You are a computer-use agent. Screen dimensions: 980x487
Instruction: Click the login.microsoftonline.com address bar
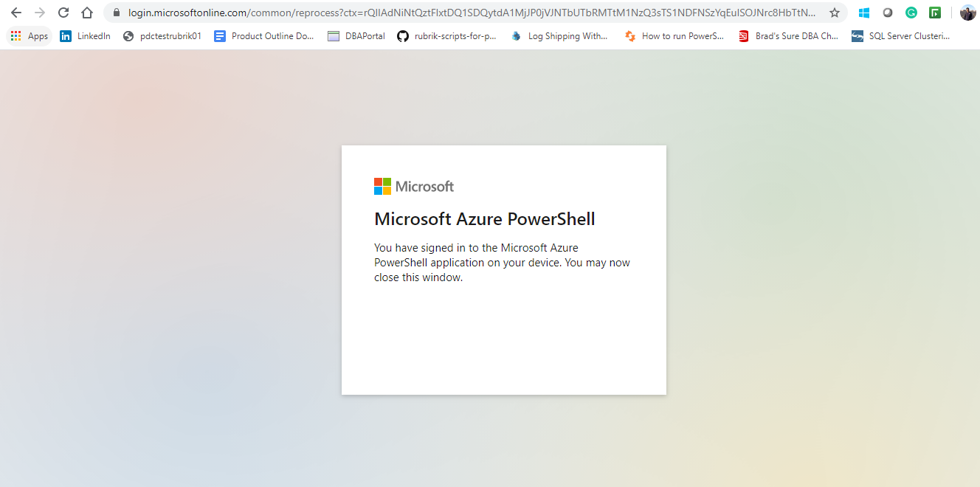pos(472,13)
